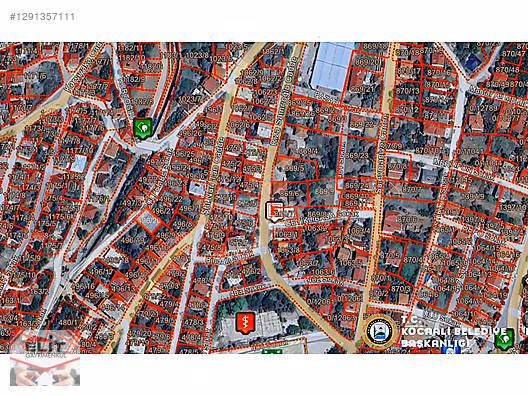Select parcel label 870/7
The image size is (528, 396).
[411, 190]
